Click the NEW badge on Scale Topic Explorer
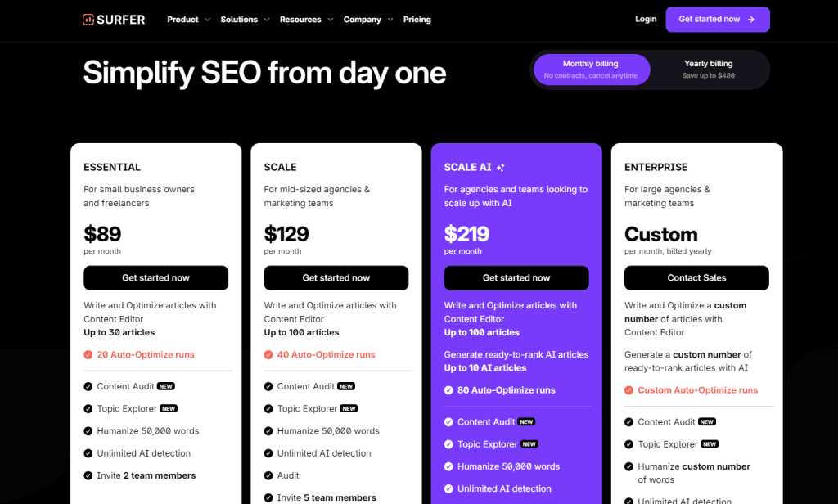Screen dimensions: 838x504 (x=349, y=409)
